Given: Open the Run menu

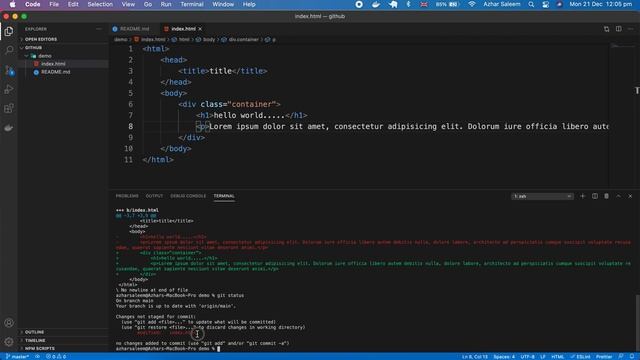Looking at the screenshot, I should (x=166, y=4).
